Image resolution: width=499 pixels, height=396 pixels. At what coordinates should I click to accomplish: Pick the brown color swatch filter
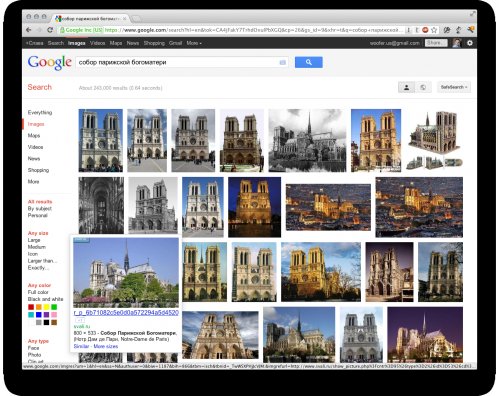click(x=54, y=322)
